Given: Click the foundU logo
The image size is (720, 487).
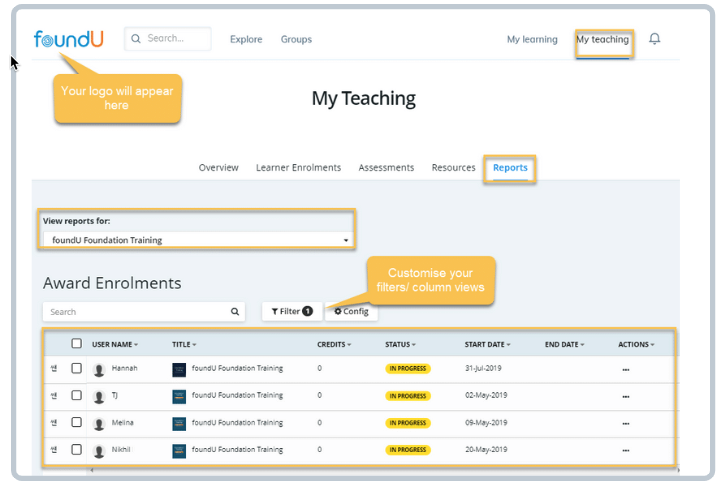Looking at the screenshot, I should coord(68,39).
